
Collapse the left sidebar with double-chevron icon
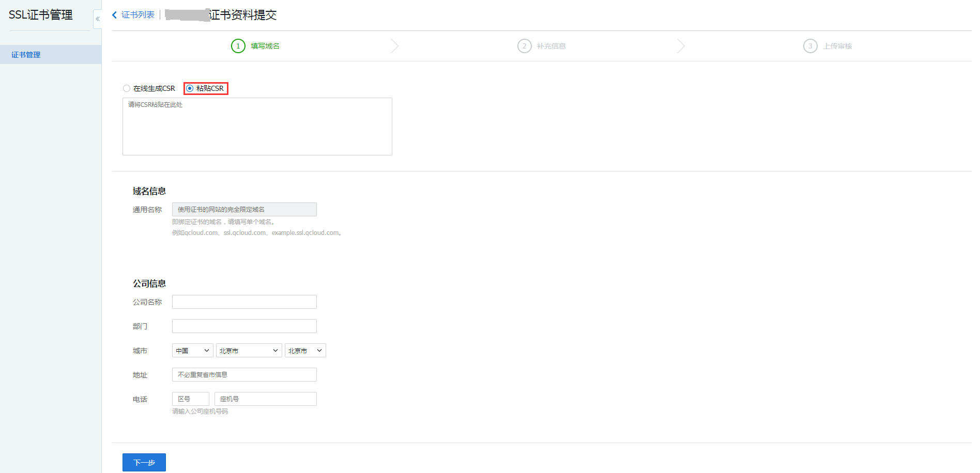click(97, 19)
